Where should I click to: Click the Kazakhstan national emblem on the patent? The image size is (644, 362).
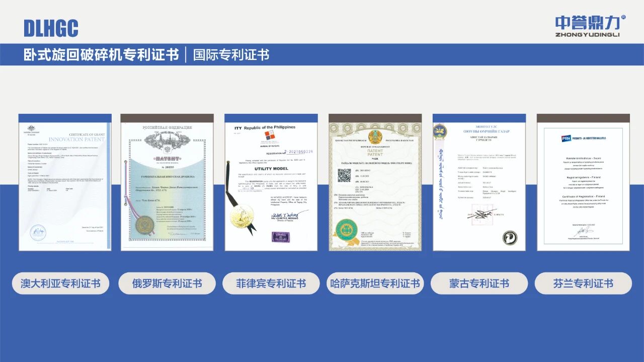coord(375,137)
